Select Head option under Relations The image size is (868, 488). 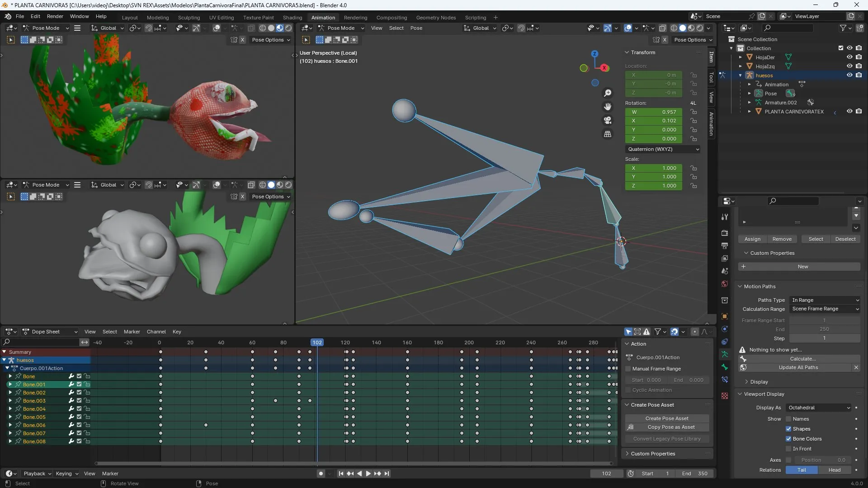[x=835, y=470]
